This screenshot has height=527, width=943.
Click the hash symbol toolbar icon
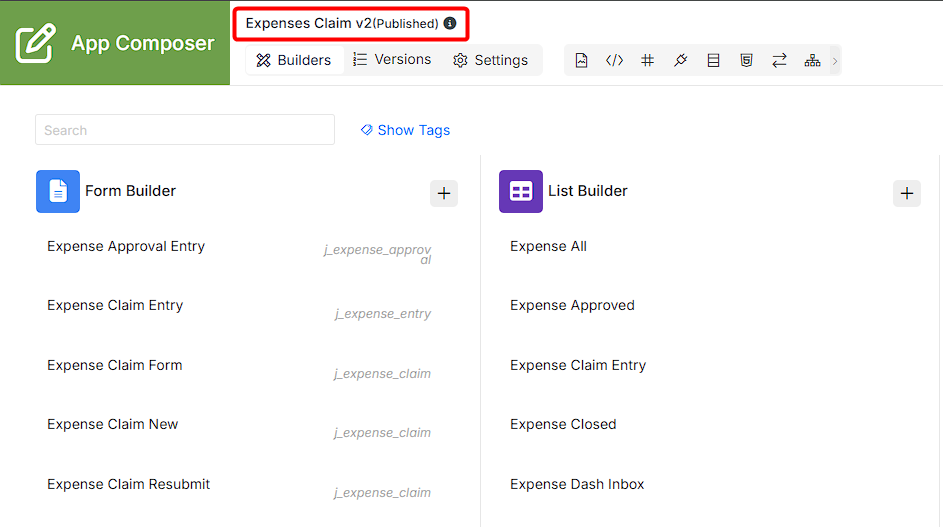pos(647,60)
